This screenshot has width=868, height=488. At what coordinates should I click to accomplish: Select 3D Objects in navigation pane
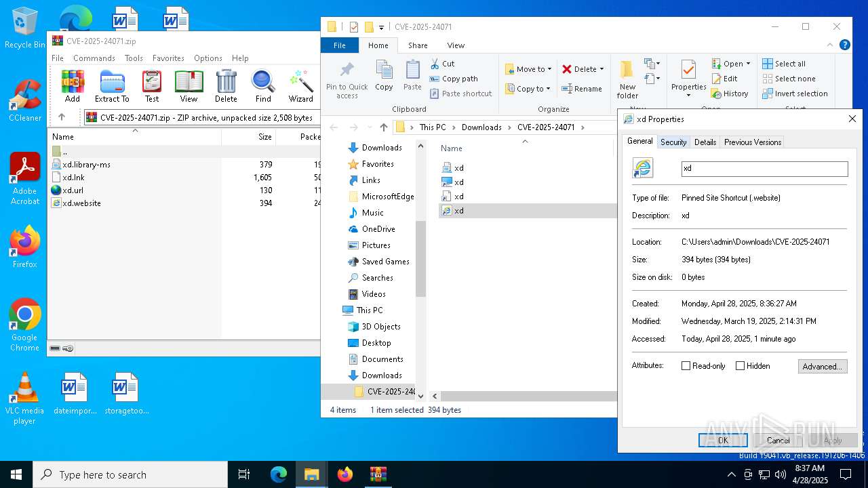(381, 327)
